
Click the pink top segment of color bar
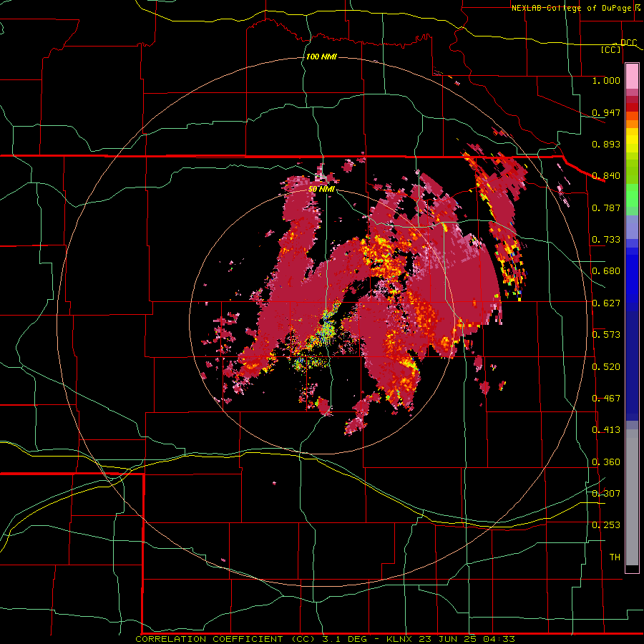(x=632, y=76)
